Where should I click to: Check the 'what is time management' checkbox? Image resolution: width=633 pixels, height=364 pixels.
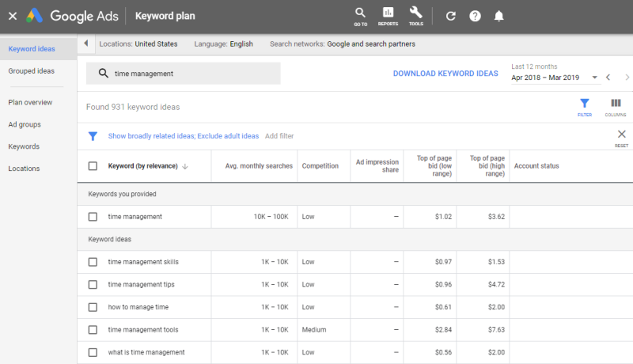pos(93,352)
